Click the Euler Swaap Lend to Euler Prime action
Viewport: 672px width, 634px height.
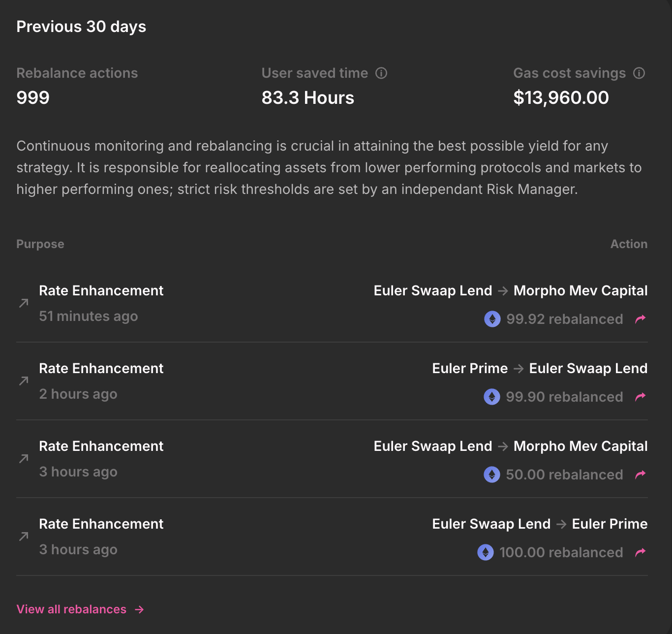tap(539, 524)
